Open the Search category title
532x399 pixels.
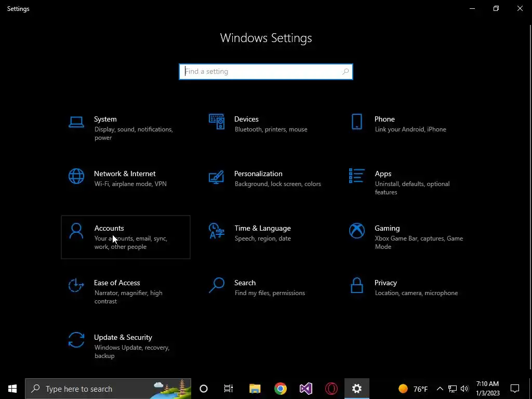tap(245, 283)
